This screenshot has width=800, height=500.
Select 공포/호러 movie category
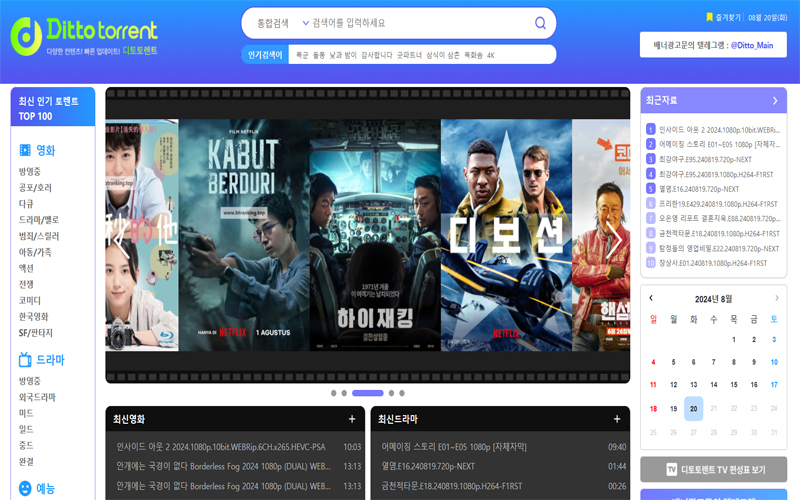click(35, 188)
